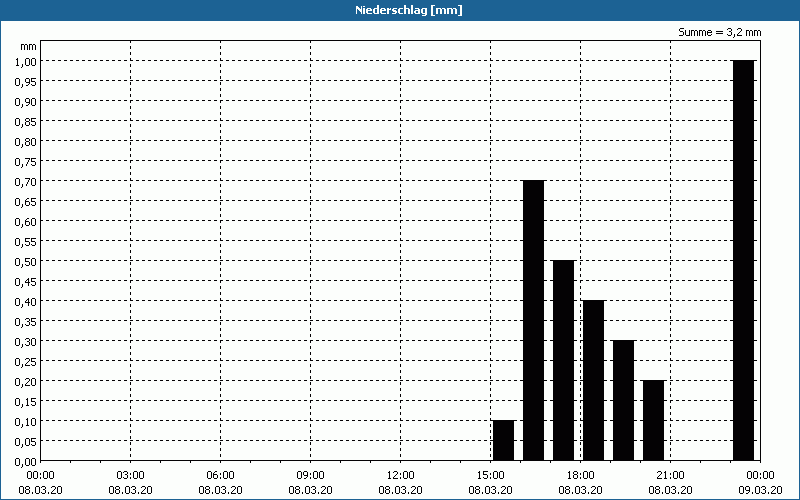
Task: Click the 0,50 y-axis value
Action: [26, 261]
